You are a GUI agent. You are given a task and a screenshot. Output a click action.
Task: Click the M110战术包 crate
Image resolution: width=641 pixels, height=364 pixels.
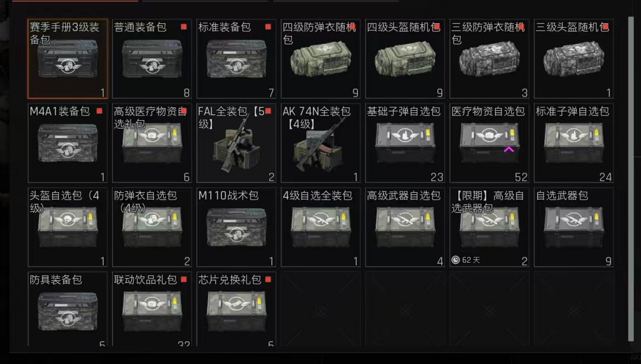tap(236, 227)
